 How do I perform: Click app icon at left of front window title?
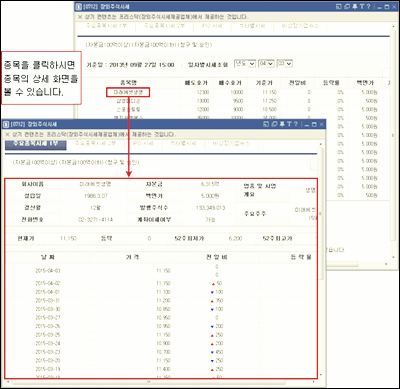click(x=6, y=124)
